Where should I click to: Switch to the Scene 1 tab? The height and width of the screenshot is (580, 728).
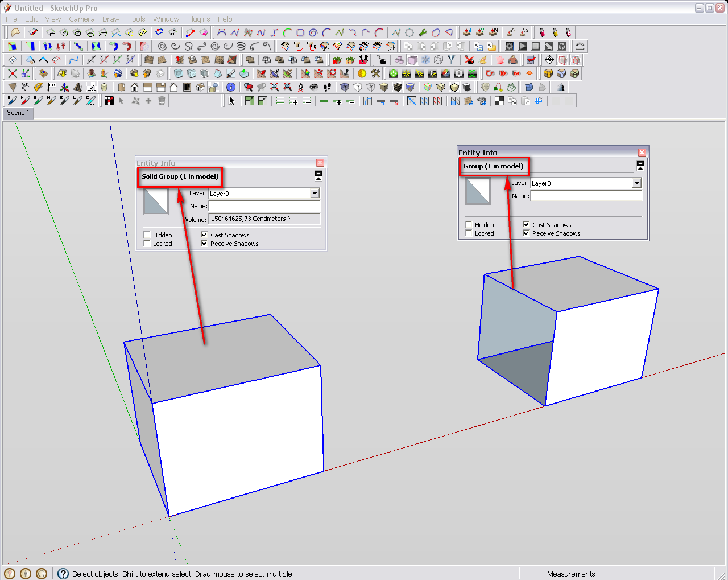click(x=18, y=113)
